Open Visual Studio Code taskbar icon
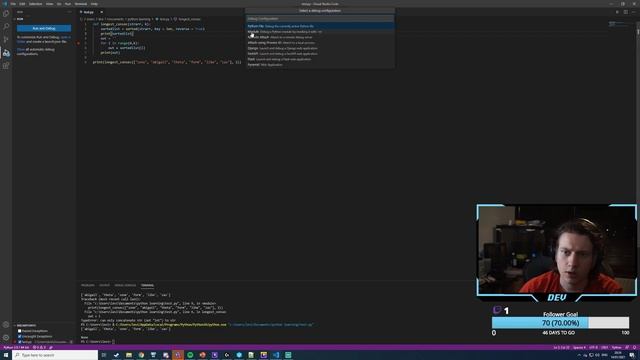This screenshot has height=360, width=640. tap(276, 355)
